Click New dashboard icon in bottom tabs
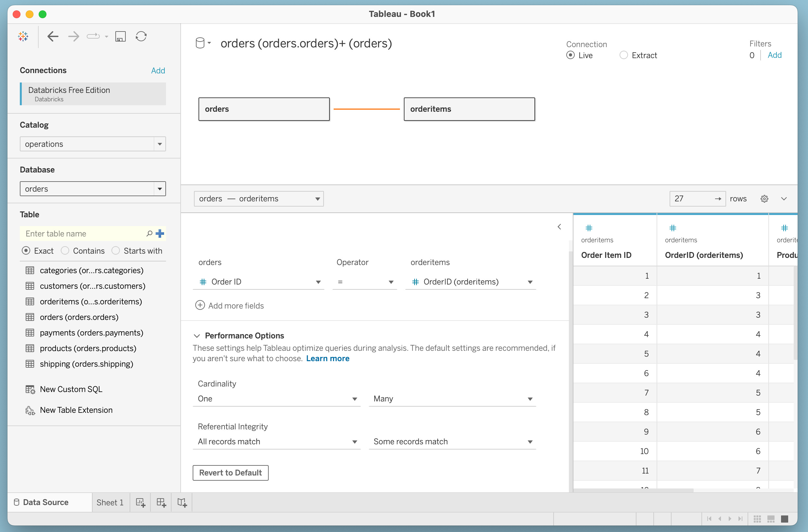The height and width of the screenshot is (532, 808). (161, 502)
